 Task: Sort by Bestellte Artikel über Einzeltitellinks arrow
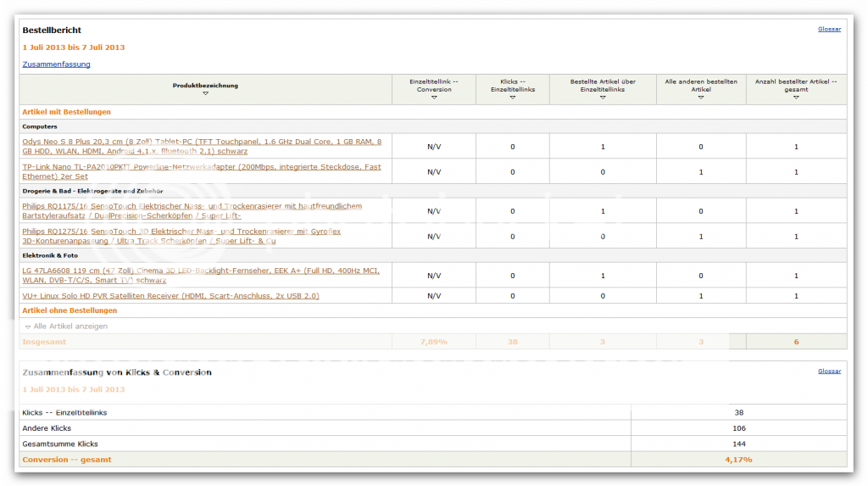[602, 98]
